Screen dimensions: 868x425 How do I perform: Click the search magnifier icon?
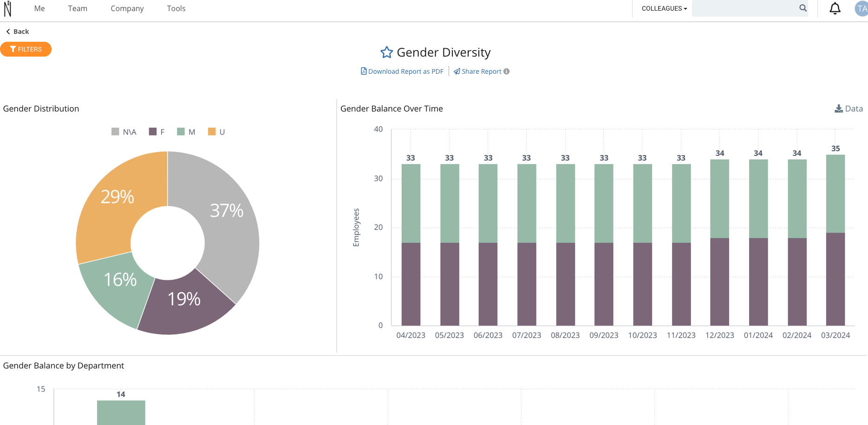[803, 8]
